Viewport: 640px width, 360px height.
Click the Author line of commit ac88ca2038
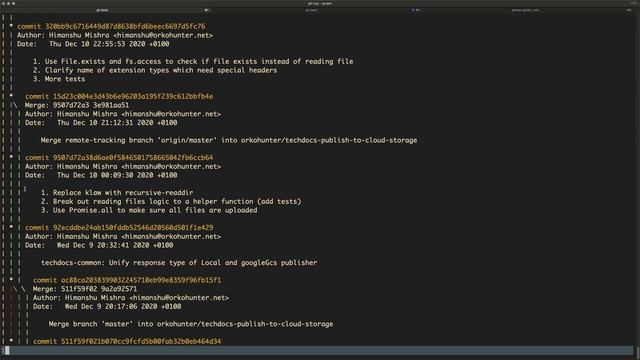tap(131, 298)
